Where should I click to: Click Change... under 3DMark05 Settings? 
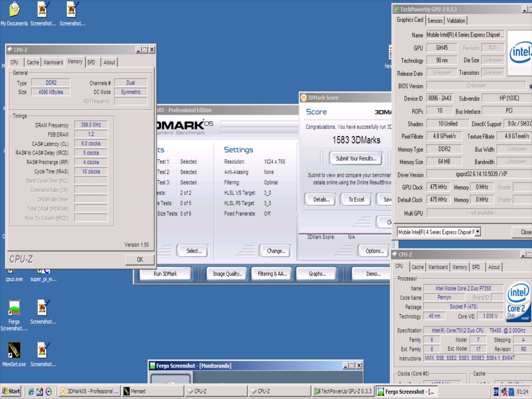tap(276, 251)
